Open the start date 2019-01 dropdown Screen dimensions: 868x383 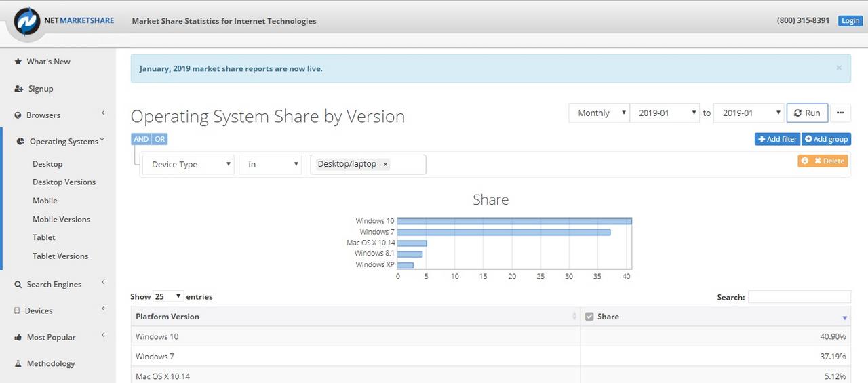[x=665, y=113]
